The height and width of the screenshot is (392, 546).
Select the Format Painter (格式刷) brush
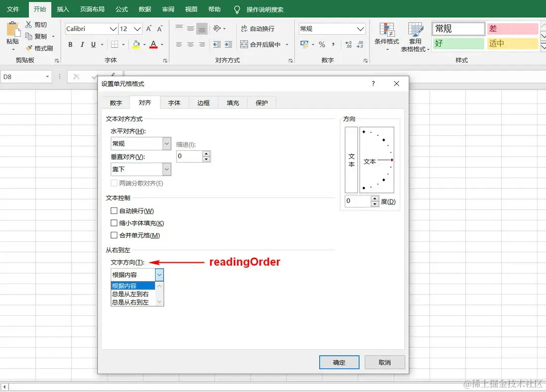coord(29,48)
